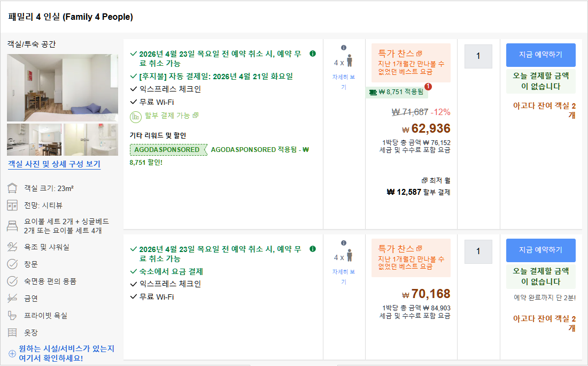Click the room size house icon

(12, 188)
